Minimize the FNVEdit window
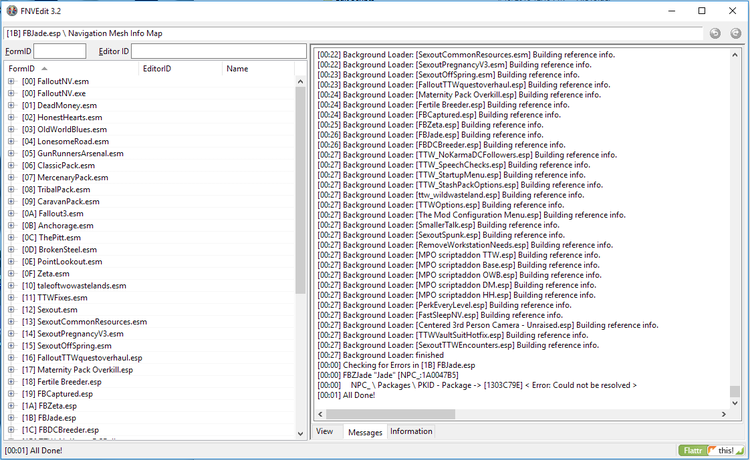This screenshot has width=750, height=460. (x=672, y=11)
